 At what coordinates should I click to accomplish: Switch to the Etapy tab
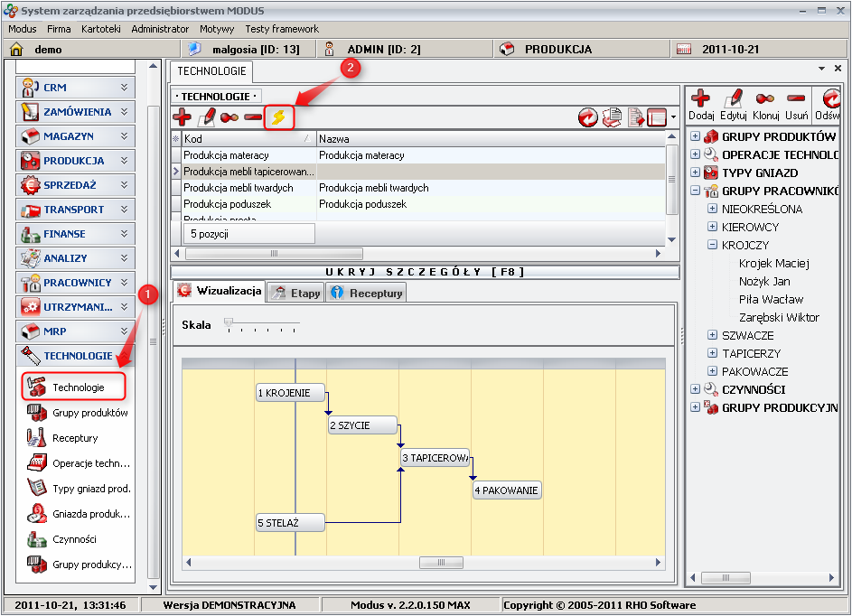point(297,293)
